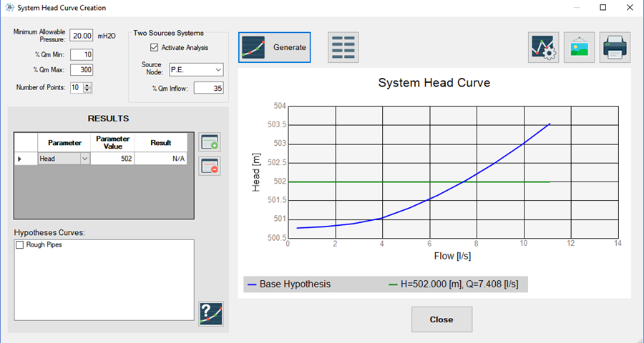Click the % Qm Max field
This screenshot has width=644, height=343.
coord(82,70)
